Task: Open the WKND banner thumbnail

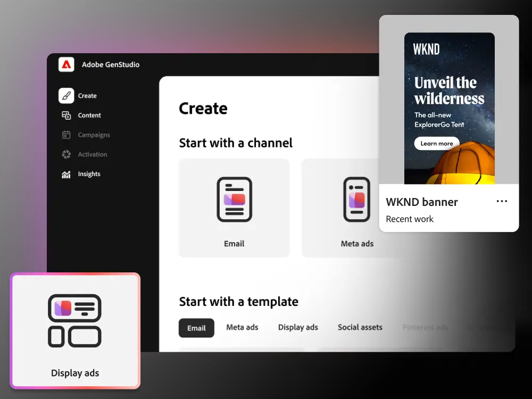Action: tap(449, 109)
